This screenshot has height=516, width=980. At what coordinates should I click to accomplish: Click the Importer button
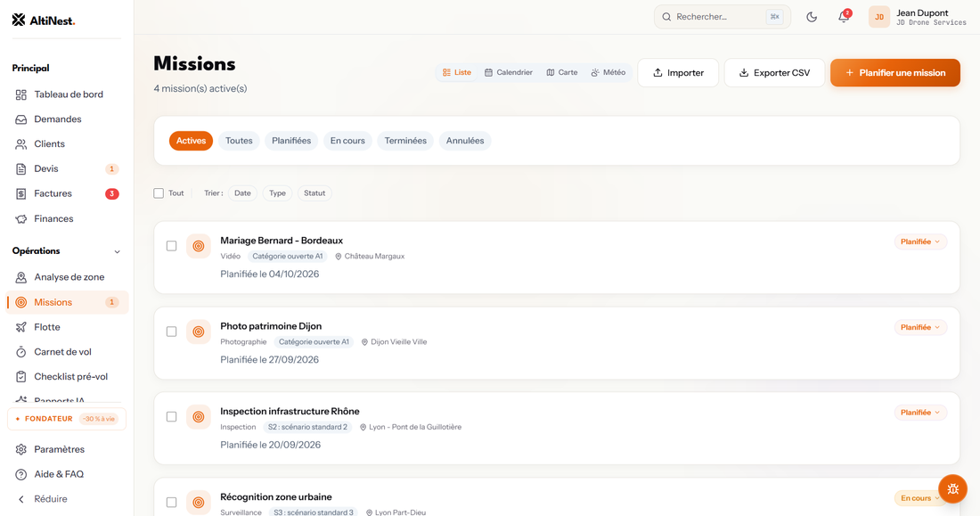[x=678, y=72]
